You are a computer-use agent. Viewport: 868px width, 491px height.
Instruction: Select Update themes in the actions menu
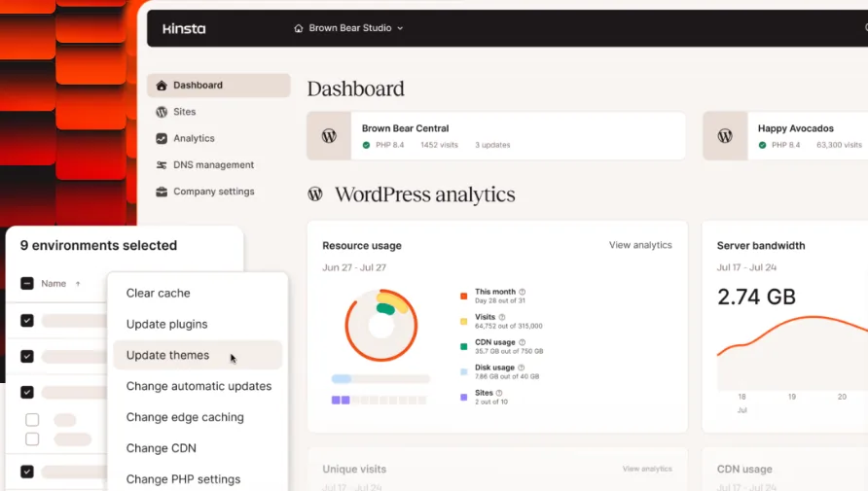coord(198,355)
